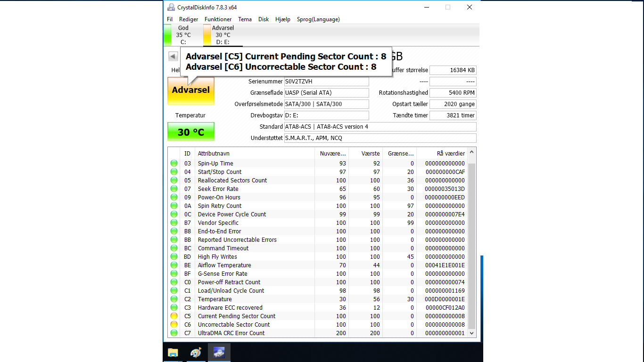Open the Fil menu
Screen dimensions: 644x362
tap(170, 19)
